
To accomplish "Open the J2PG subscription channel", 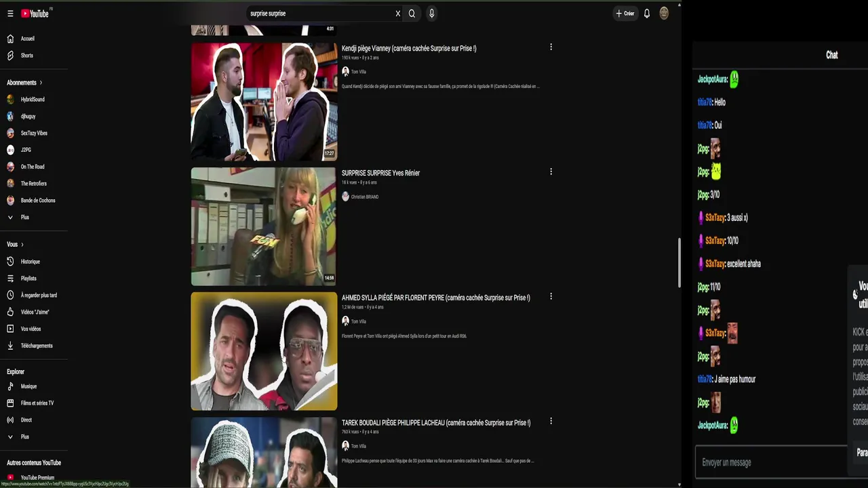I will (26, 150).
